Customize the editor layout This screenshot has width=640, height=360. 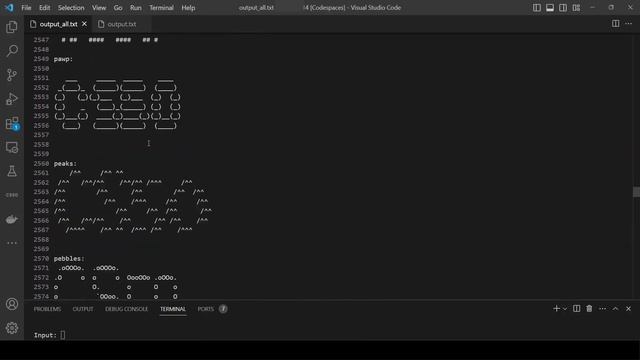pos(576,8)
